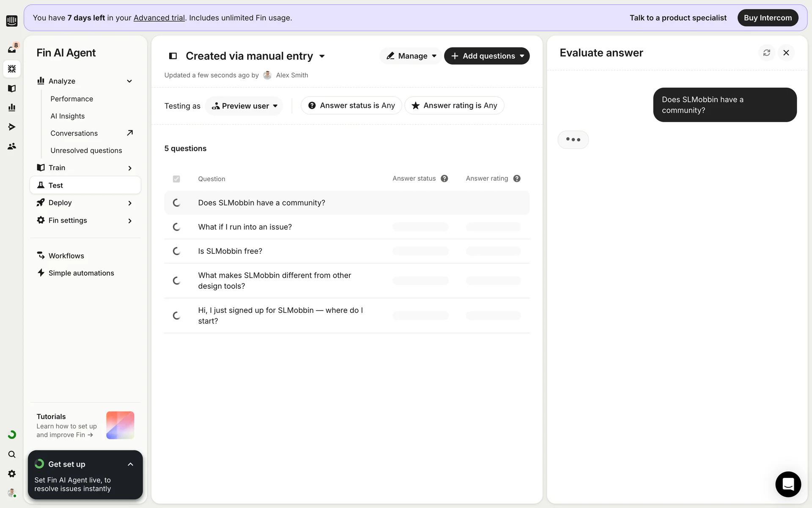Open the Performance menu item

tap(71, 99)
